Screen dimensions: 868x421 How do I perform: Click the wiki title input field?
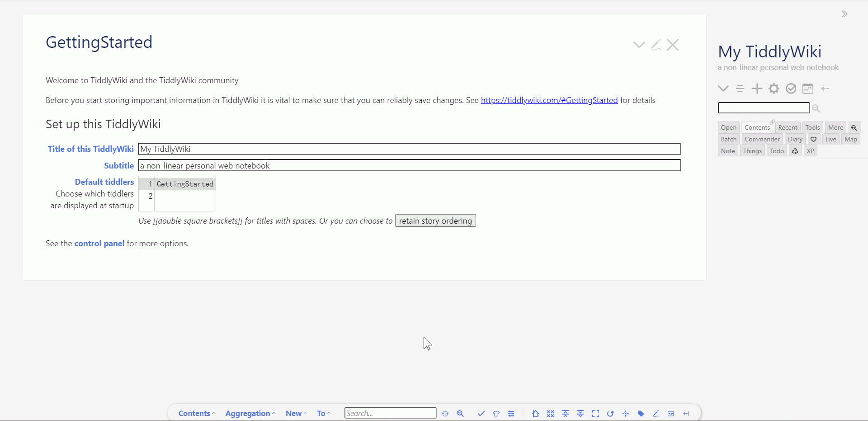pos(410,149)
